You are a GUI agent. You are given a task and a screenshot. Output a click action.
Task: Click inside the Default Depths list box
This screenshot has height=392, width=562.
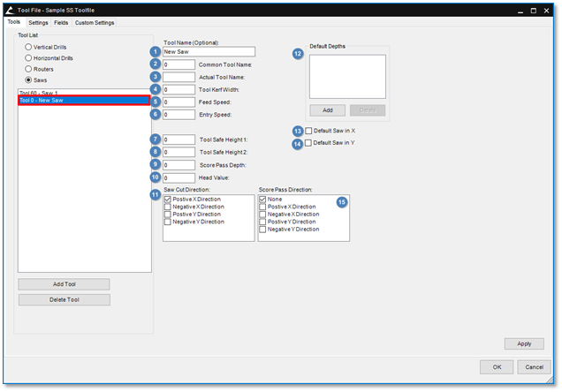[x=347, y=77]
